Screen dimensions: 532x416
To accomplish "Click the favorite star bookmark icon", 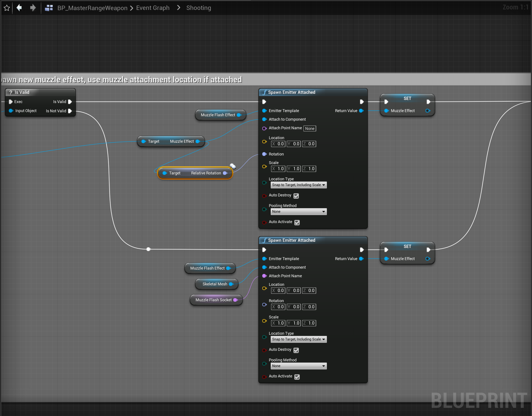I will [7, 8].
